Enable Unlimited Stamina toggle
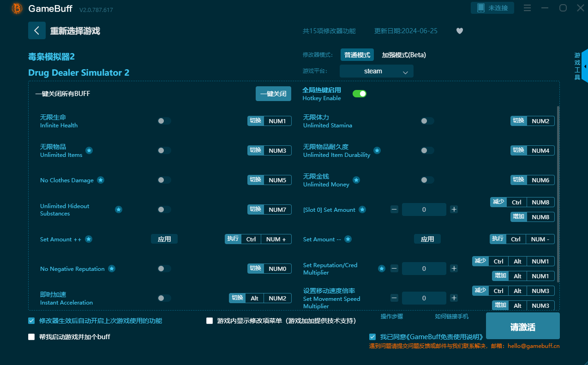The image size is (588, 365). [x=427, y=121]
